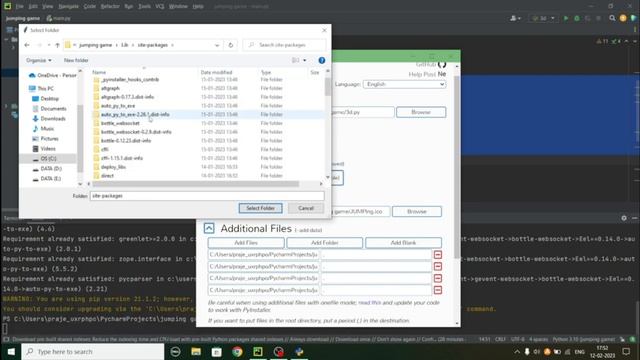640x360 pixels.
Task: Cancel the Select Folder dialog
Action: tap(306, 208)
